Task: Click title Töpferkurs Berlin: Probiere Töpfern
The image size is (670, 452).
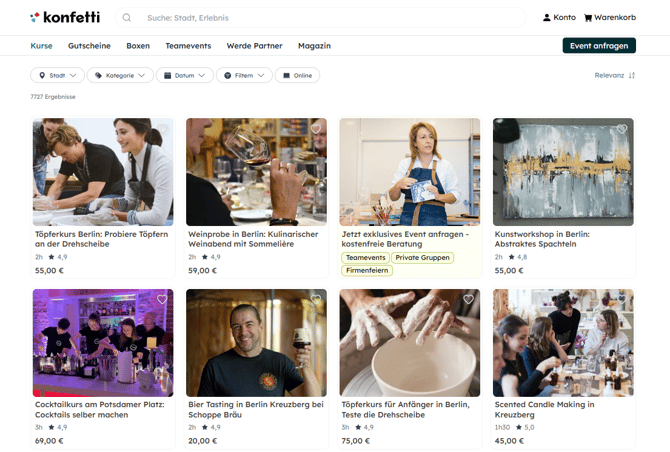Action: point(101,239)
